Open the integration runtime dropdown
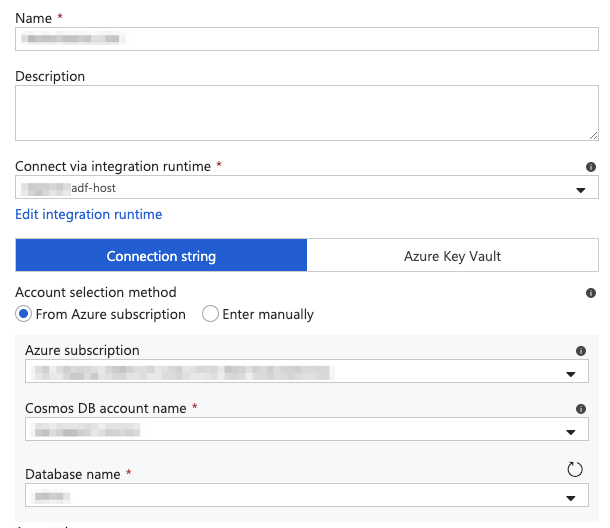The width and height of the screenshot is (610, 528). pos(579,189)
